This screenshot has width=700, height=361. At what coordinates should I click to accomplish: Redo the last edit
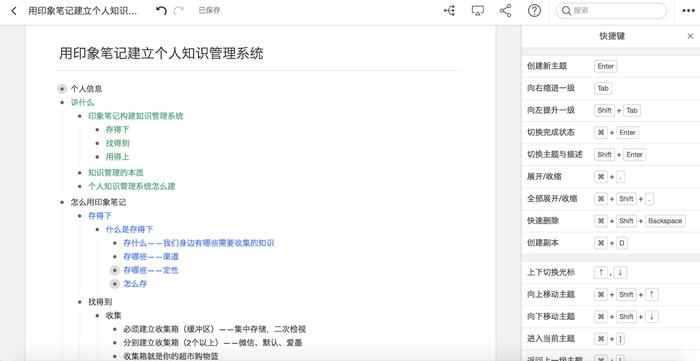coord(179,11)
